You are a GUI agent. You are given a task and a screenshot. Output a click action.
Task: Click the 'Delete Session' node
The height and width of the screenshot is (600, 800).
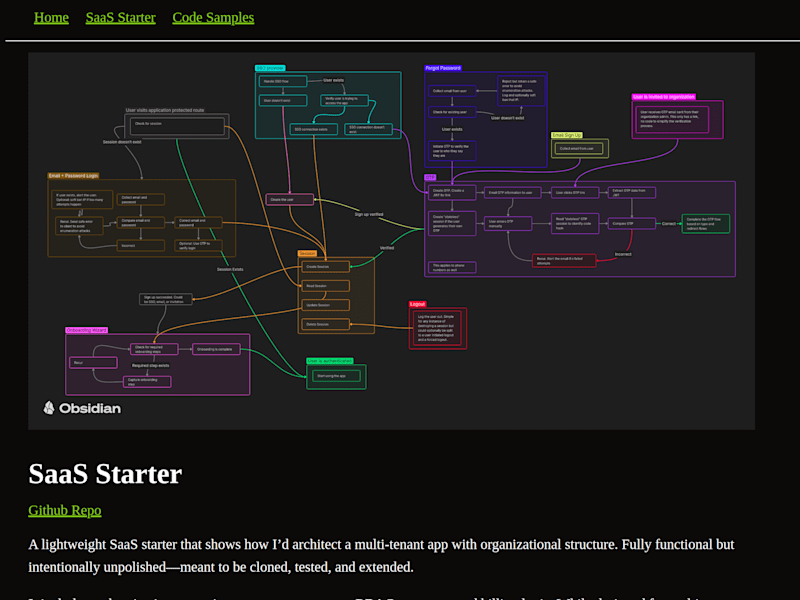click(x=326, y=324)
